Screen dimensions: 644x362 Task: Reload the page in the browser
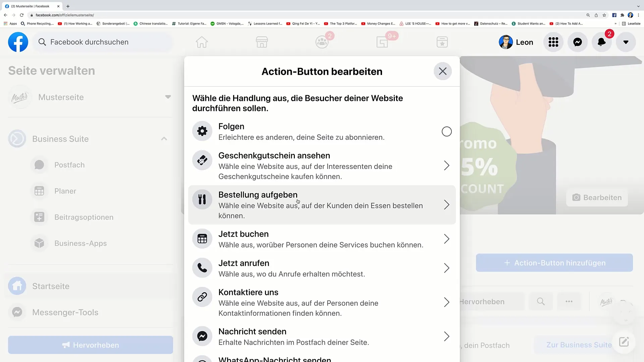coord(22,15)
